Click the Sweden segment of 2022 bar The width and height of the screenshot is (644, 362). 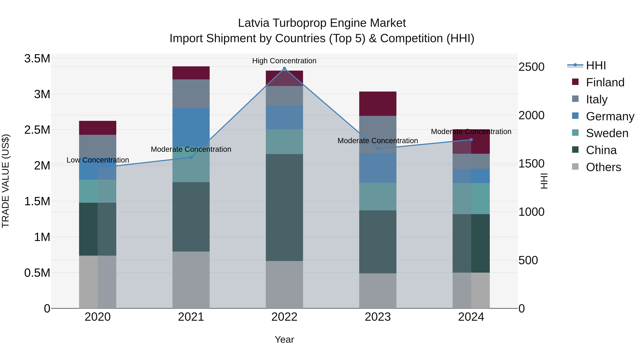(284, 142)
